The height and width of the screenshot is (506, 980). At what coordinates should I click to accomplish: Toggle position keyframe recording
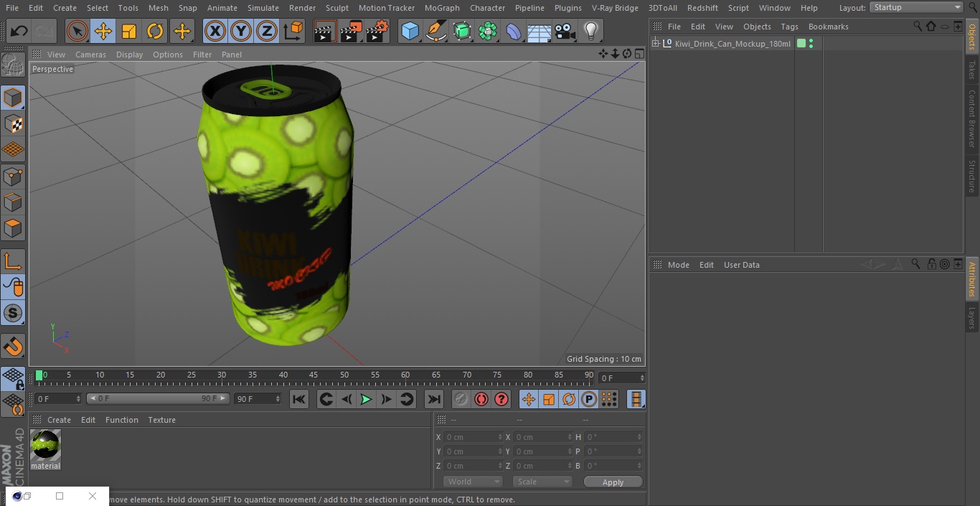click(529, 399)
